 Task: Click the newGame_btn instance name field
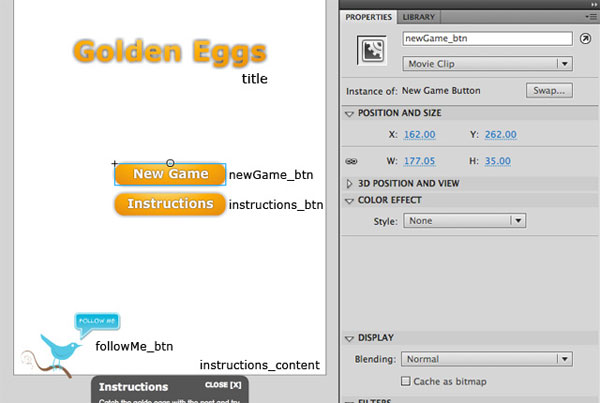[x=488, y=39]
